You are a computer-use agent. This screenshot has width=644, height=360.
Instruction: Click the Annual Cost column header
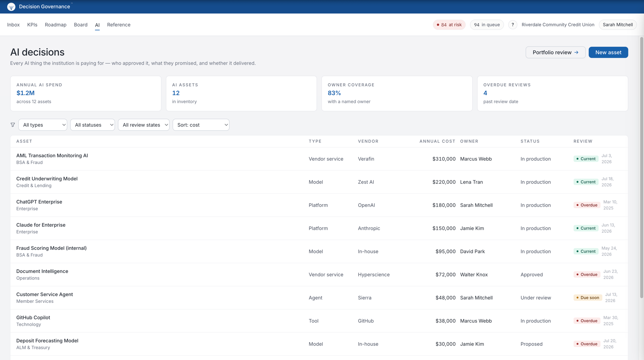point(437,141)
